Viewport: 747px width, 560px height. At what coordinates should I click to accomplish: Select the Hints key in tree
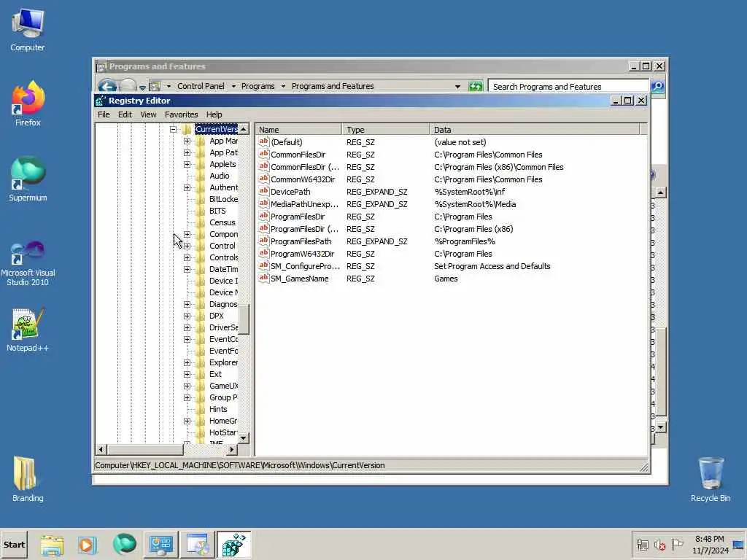point(218,409)
